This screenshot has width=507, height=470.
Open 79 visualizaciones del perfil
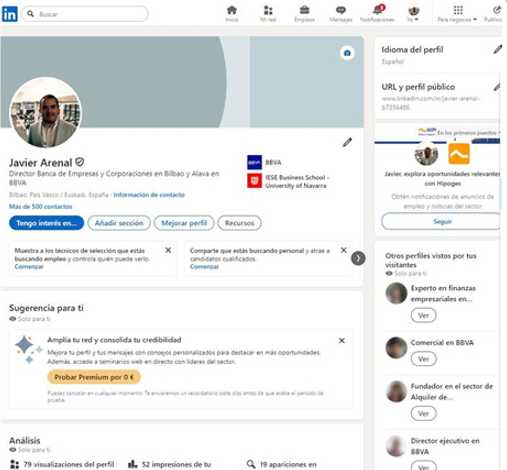[69, 464]
